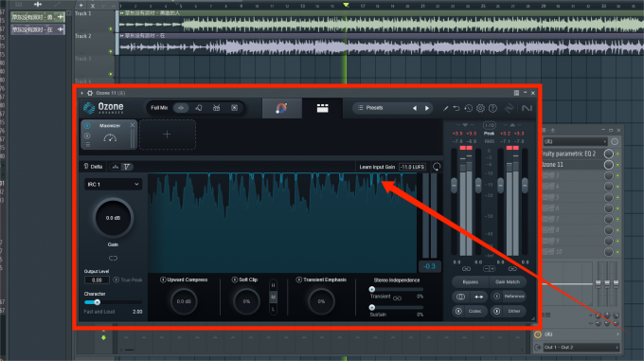Link the input gain faders

[466, 269]
